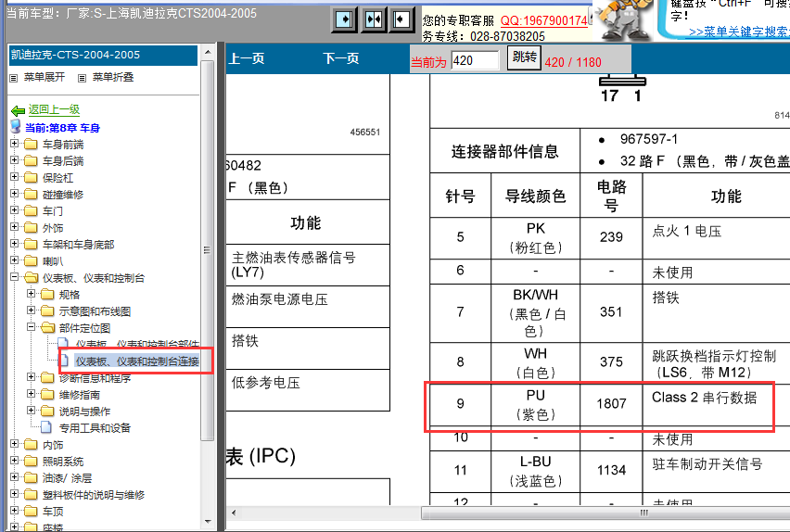Expand the 维修指南 tree node
Screen dimensions: 790x532
point(32,394)
